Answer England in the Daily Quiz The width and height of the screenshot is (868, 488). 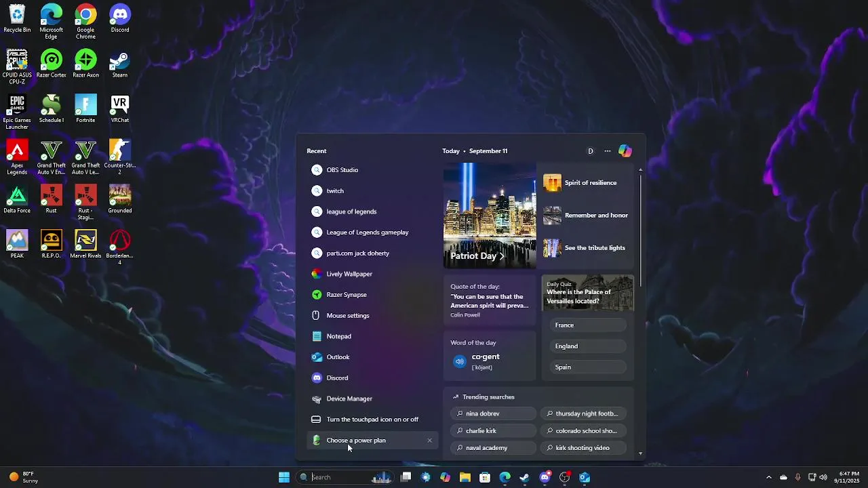click(x=588, y=346)
